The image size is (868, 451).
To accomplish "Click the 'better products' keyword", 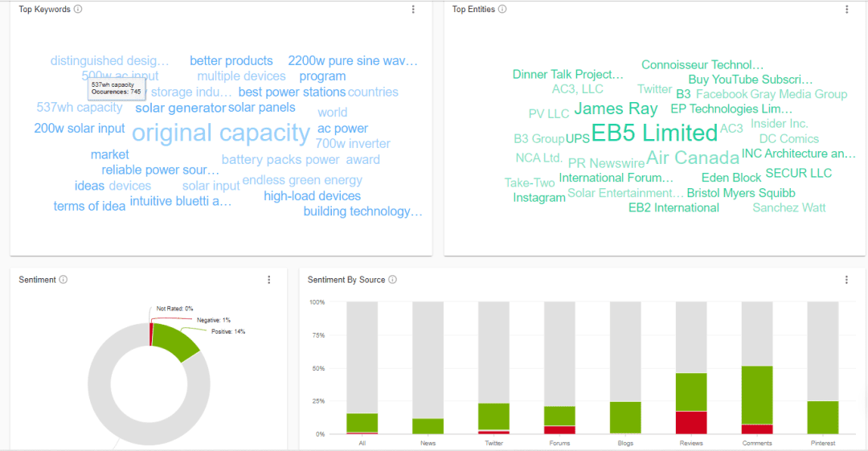I will point(231,61).
